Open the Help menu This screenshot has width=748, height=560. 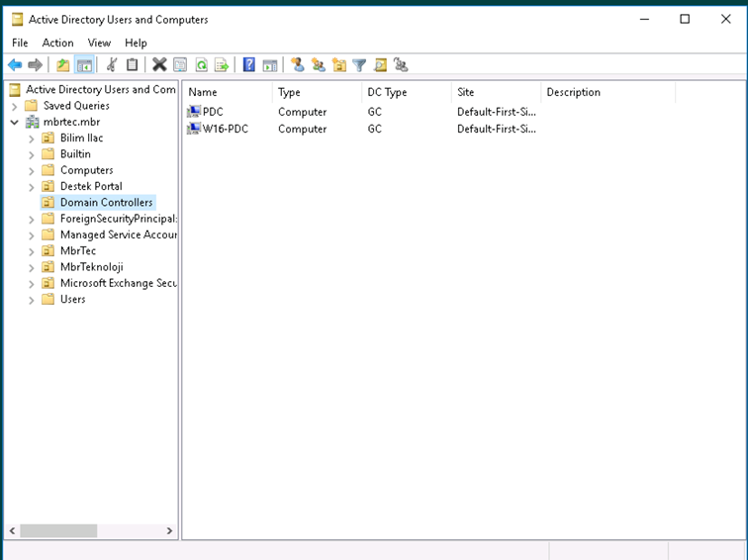(x=136, y=43)
